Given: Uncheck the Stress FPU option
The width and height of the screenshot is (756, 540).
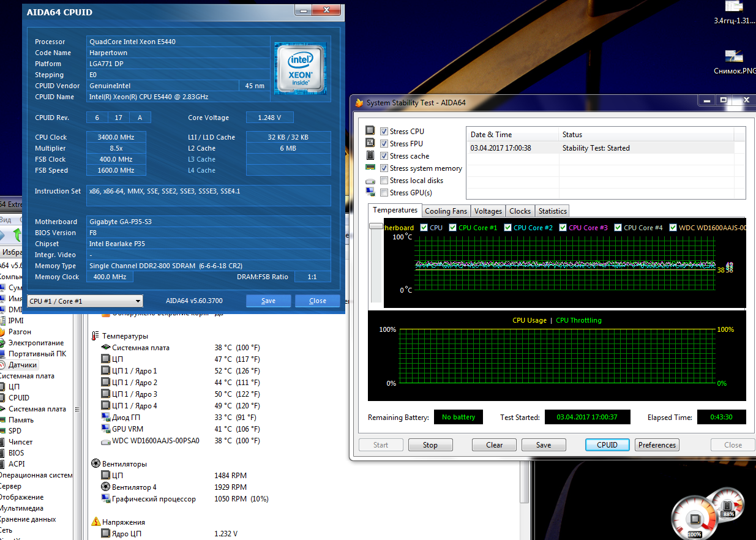Looking at the screenshot, I should click(x=384, y=144).
